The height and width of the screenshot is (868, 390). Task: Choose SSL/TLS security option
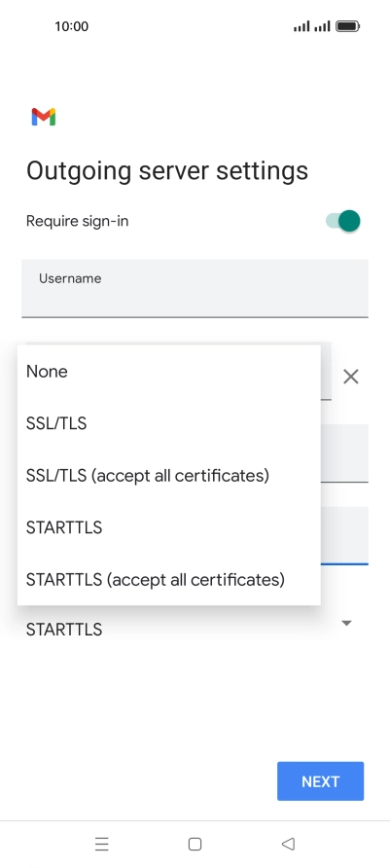click(168, 423)
